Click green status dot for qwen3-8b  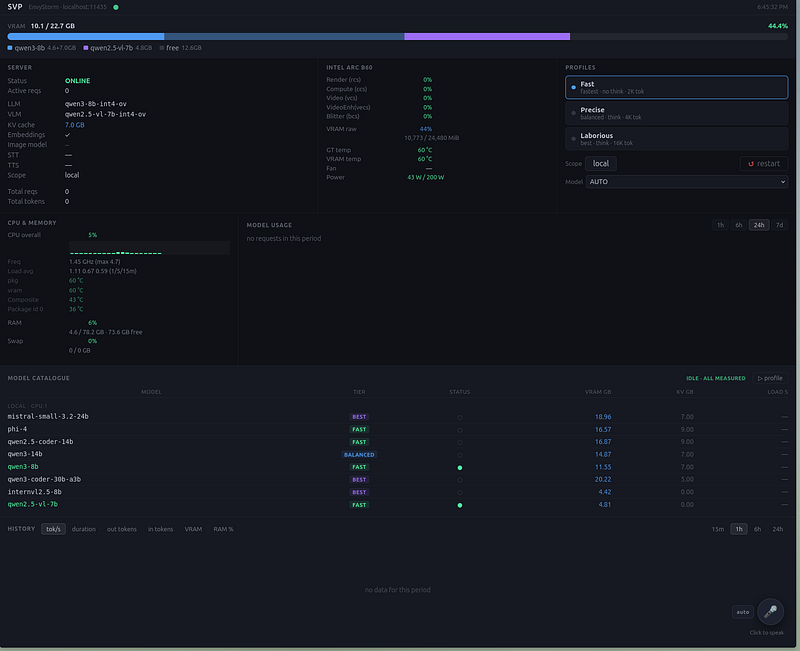[460, 468]
